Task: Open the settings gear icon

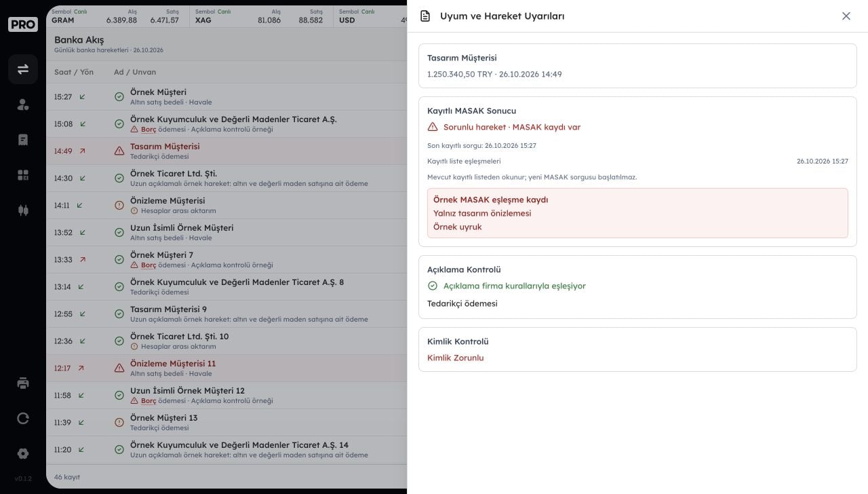Action: (23, 453)
